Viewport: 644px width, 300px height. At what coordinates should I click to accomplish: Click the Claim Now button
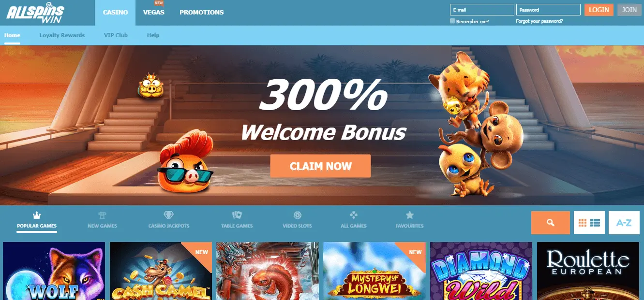[x=320, y=166]
